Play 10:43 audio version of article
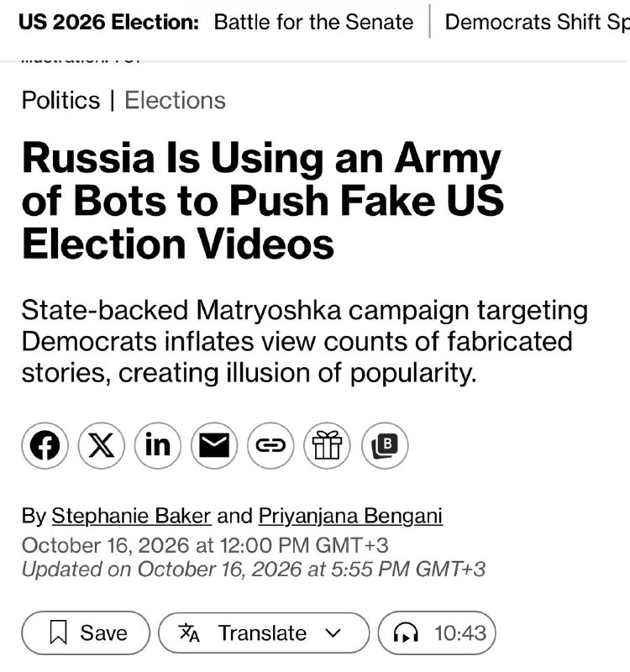The height and width of the screenshot is (672, 630). pos(437,633)
